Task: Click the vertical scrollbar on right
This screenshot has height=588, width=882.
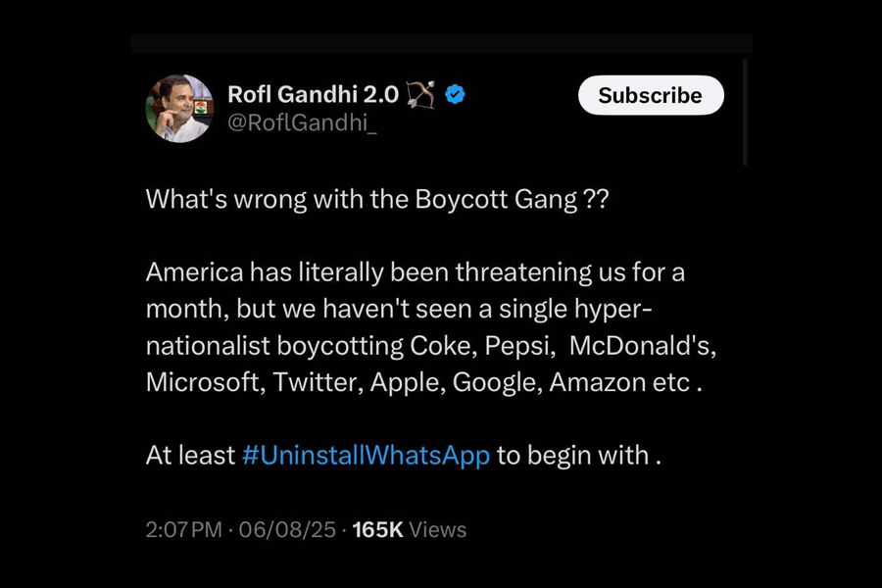Action: (746, 113)
